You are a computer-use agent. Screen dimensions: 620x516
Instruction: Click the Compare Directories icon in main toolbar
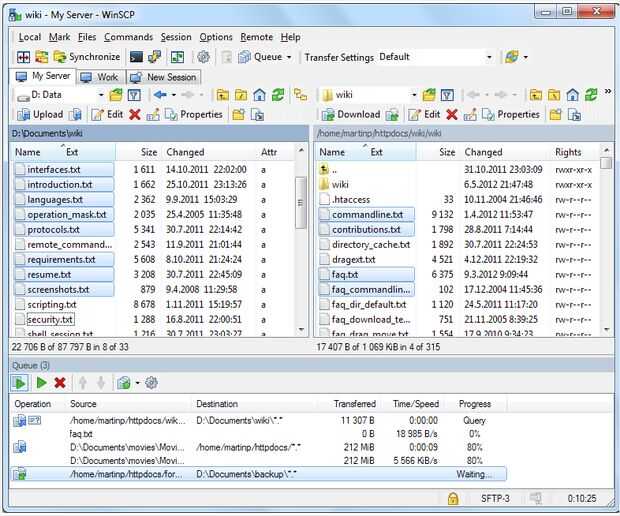click(23, 57)
